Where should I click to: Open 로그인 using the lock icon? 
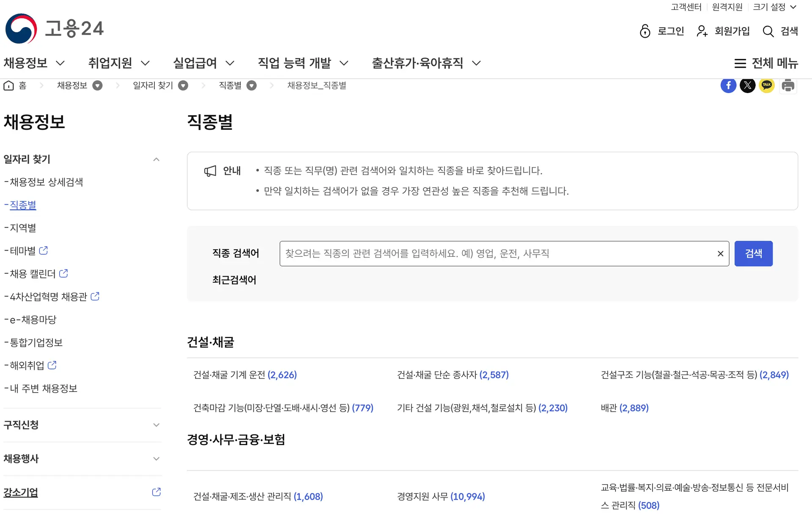(x=645, y=31)
